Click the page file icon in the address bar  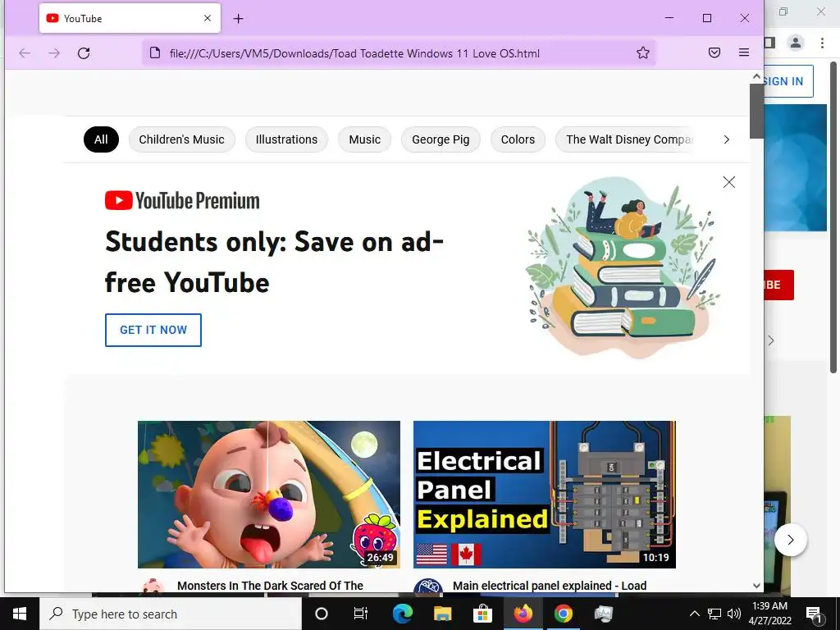[x=155, y=52]
